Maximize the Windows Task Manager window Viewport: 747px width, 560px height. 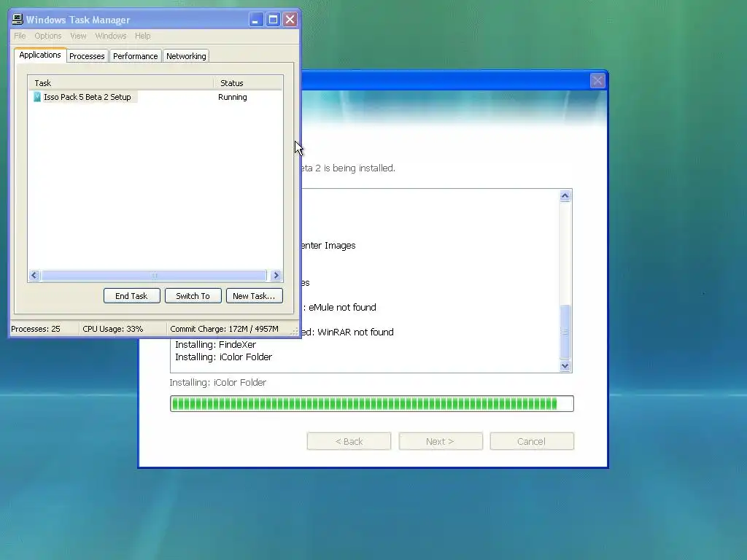click(x=273, y=20)
